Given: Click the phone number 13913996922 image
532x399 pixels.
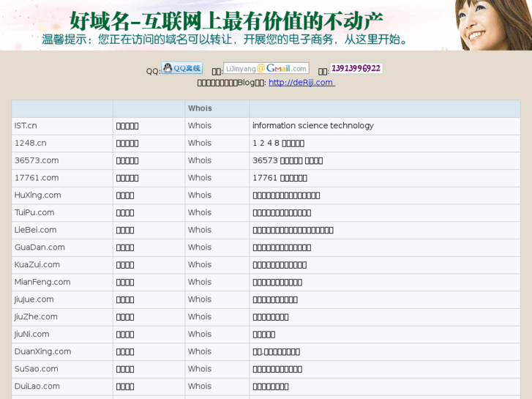Looking at the screenshot, I should 356,68.
